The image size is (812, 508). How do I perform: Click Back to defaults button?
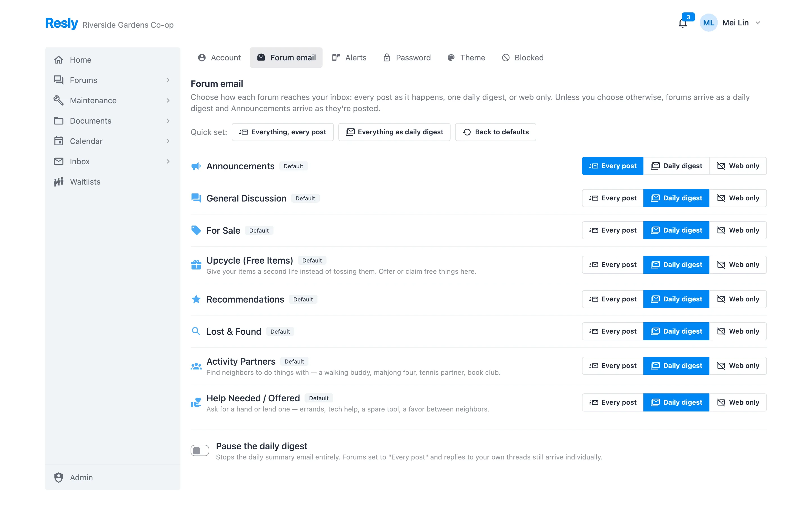[x=495, y=132]
